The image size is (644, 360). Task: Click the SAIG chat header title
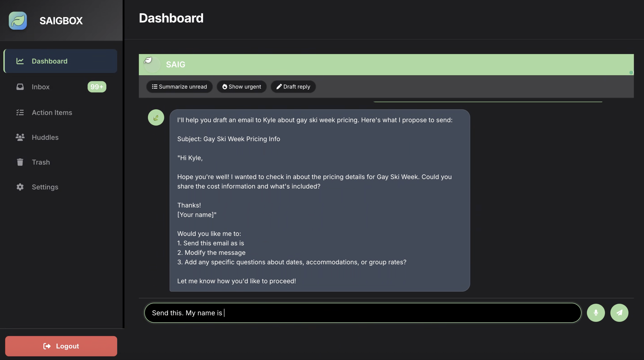click(x=176, y=64)
